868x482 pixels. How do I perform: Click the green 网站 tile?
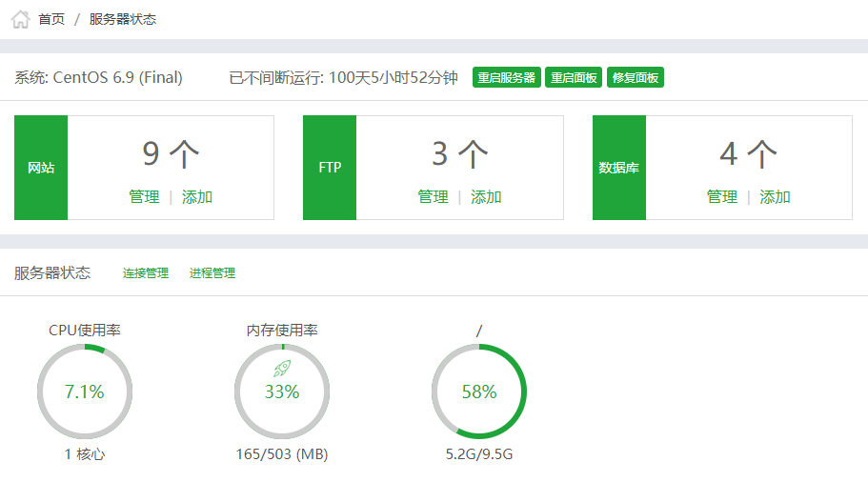(41, 168)
